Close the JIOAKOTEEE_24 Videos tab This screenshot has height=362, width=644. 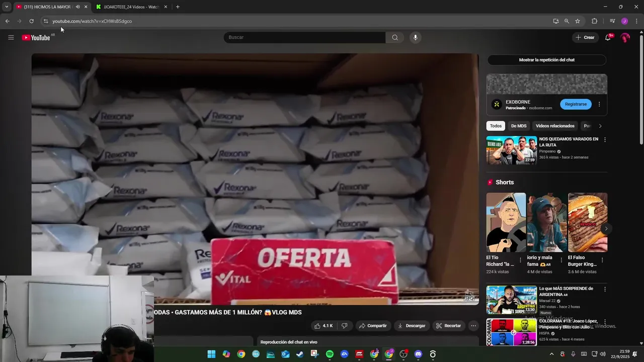coord(166,7)
